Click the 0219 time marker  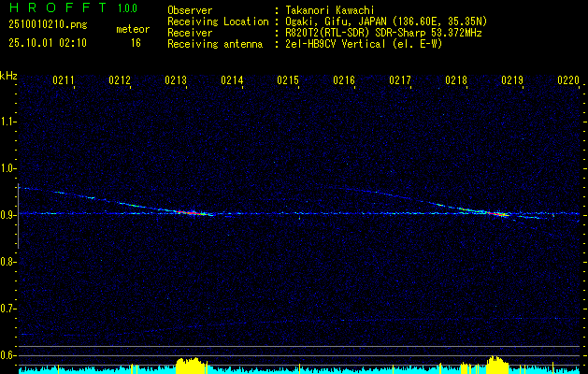512,81
